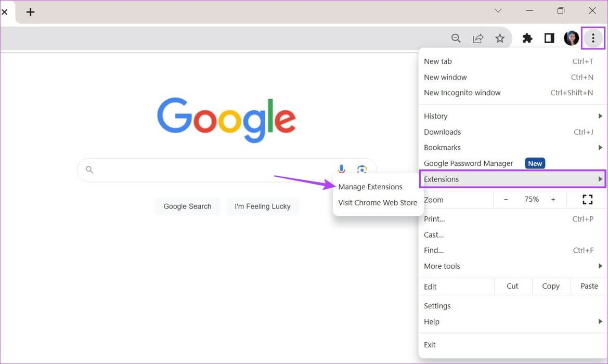Open a new tab with the plus button

tap(30, 12)
